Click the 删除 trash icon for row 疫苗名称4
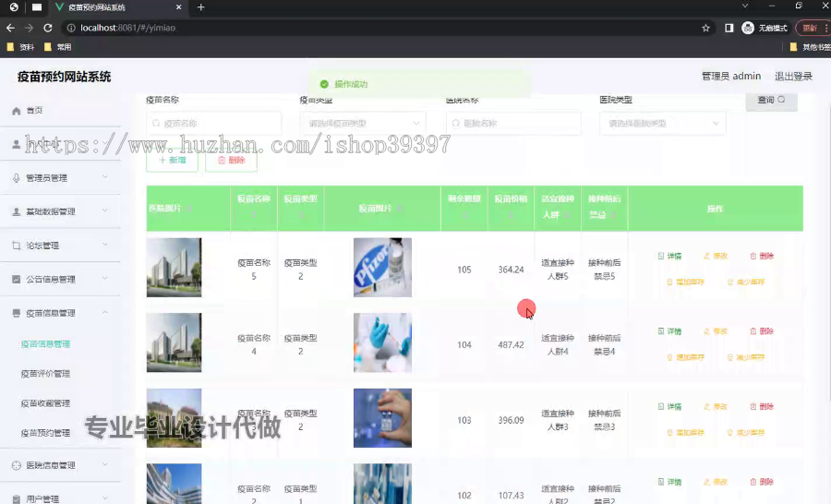The image size is (831, 504). (753, 331)
